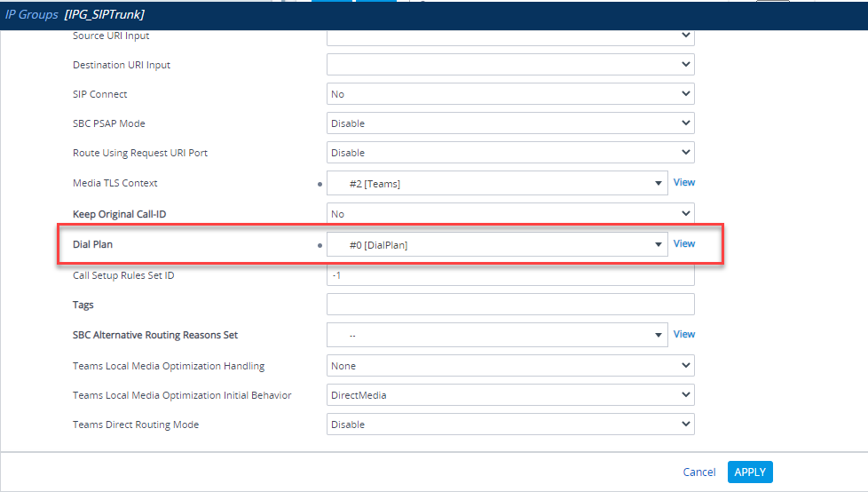Open Teams Direct Routing Mode dropdown
This screenshot has width=868, height=492.
509,425
